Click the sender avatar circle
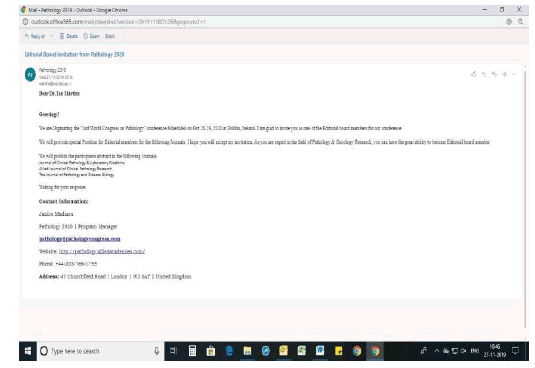This screenshot has width=535, height=368. [30, 75]
